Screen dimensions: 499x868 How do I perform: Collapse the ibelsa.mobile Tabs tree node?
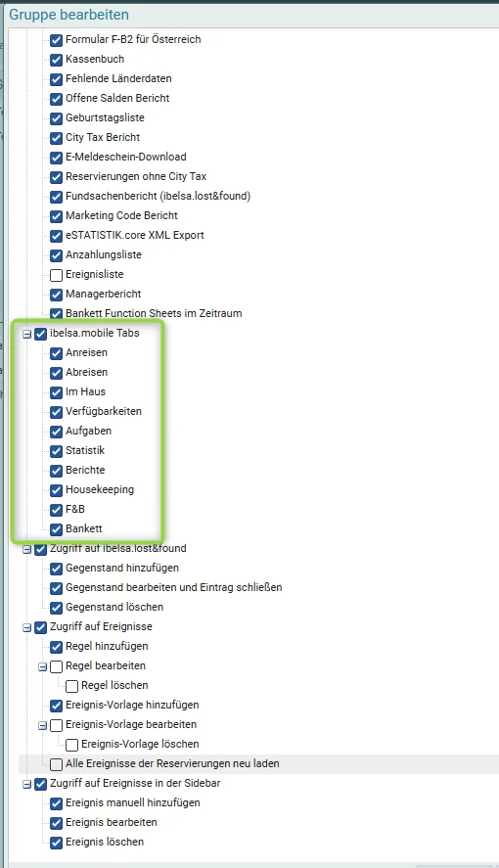tap(26, 335)
